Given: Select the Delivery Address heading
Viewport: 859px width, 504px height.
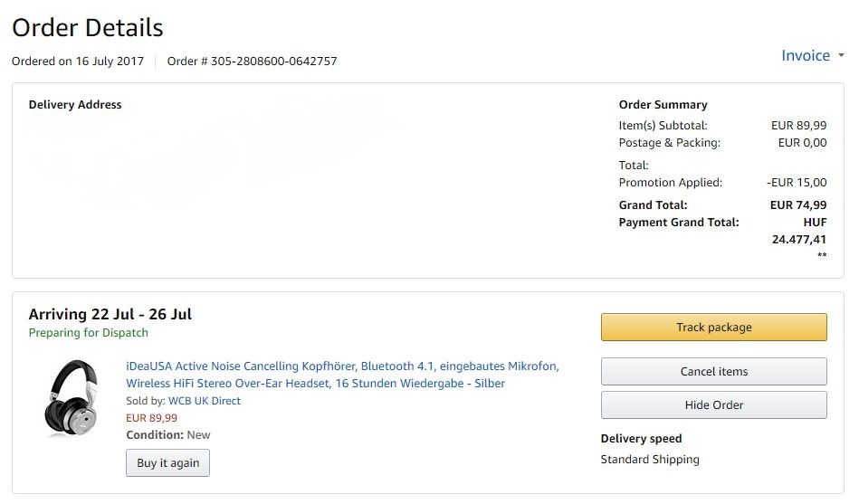Looking at the screenshot, I should [75, 105].
